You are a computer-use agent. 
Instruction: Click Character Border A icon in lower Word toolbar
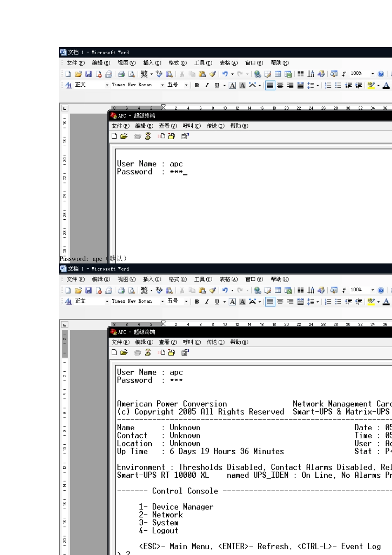(232, 301)
